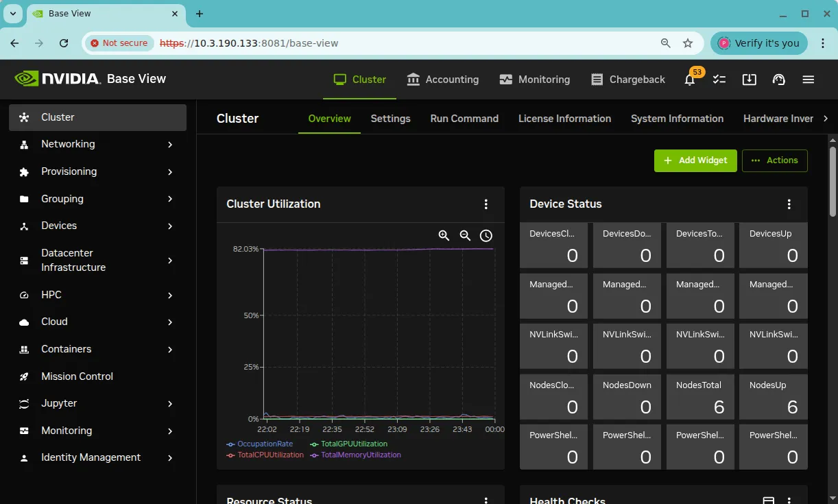Click the browser address bar URL

pyautogui.click(x=249, y=43)
